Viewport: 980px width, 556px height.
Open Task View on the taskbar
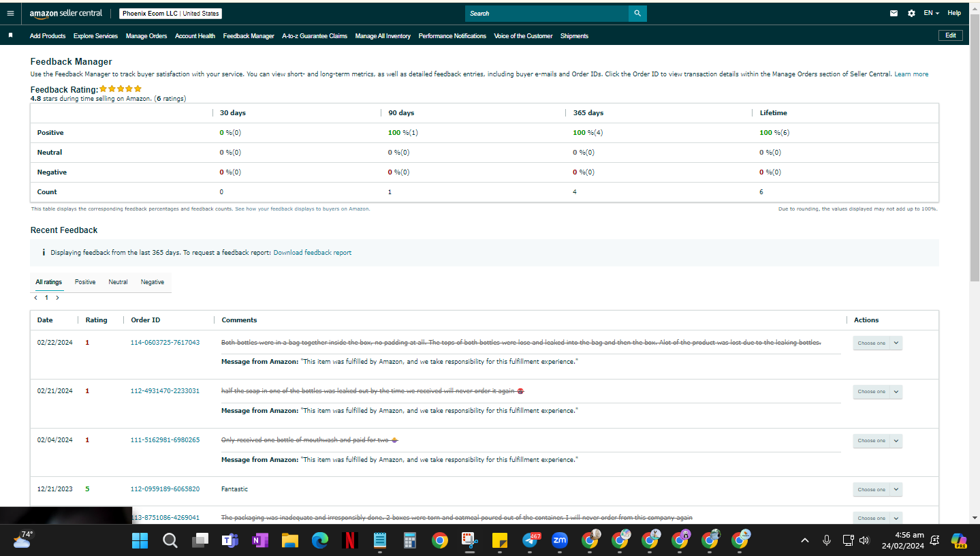point(200,541)
